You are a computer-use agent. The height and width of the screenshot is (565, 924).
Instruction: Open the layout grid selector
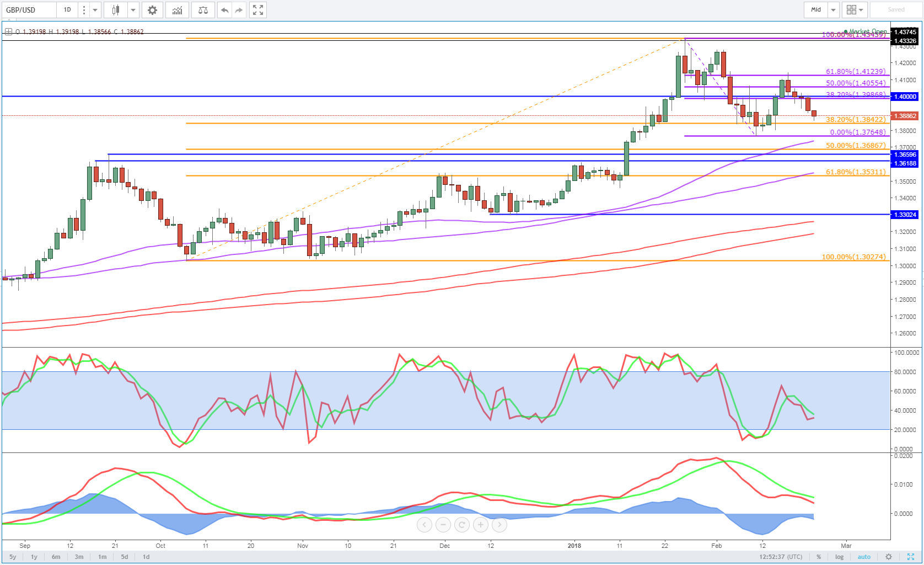[851, 10]
